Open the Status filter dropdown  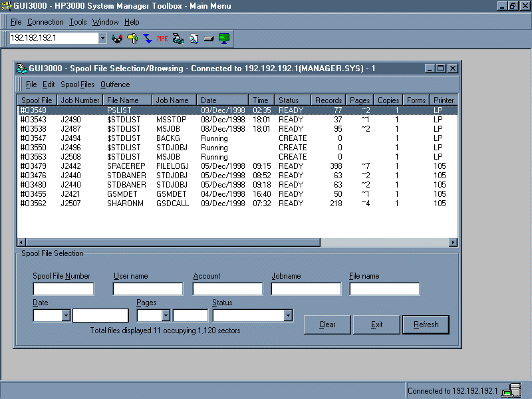288,316
